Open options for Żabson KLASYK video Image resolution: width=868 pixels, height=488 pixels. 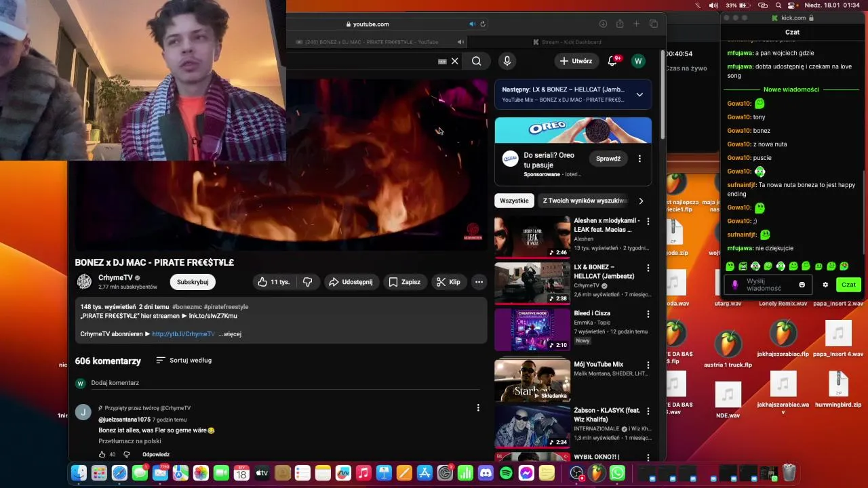click(648, 411)
